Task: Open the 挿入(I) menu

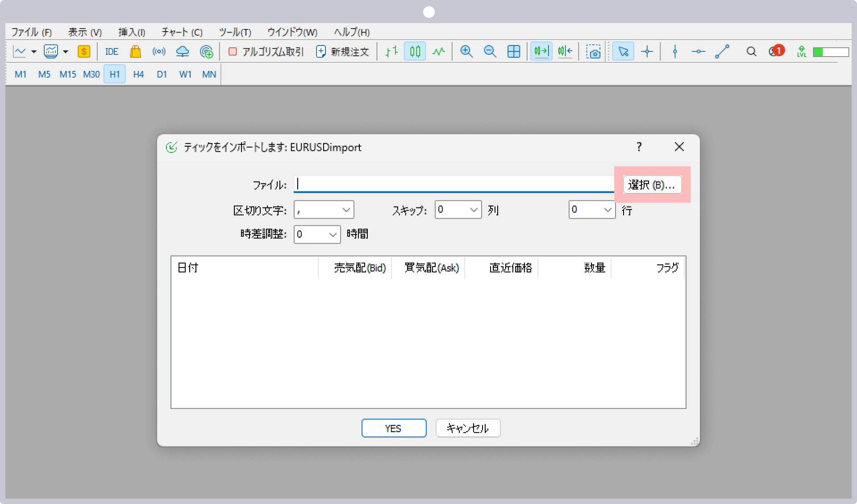Action: (132, 32)
